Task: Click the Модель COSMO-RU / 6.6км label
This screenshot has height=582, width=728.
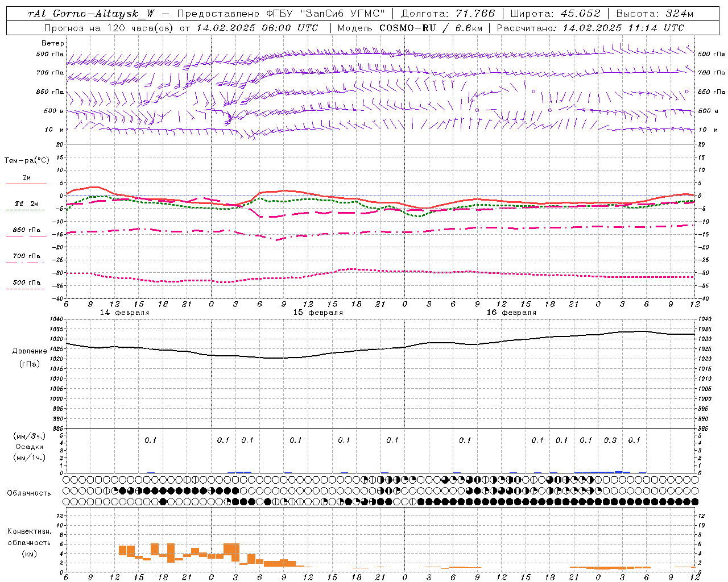Action: (409, 28)
